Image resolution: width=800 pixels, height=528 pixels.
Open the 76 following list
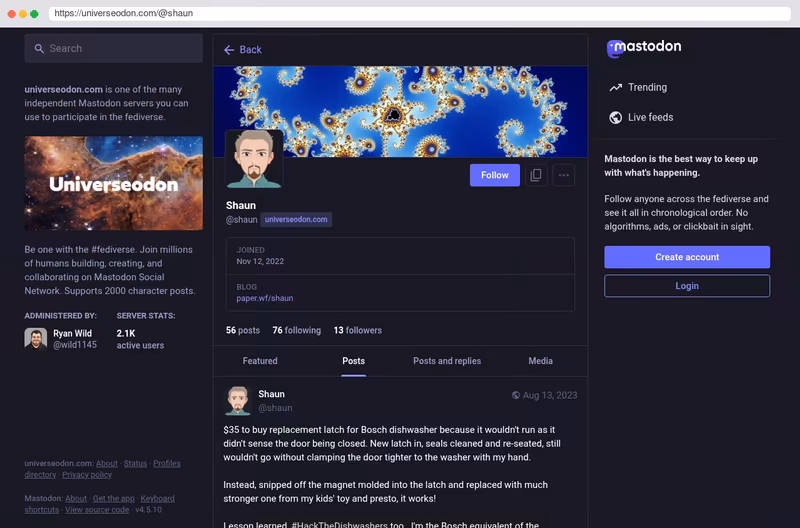296,330
